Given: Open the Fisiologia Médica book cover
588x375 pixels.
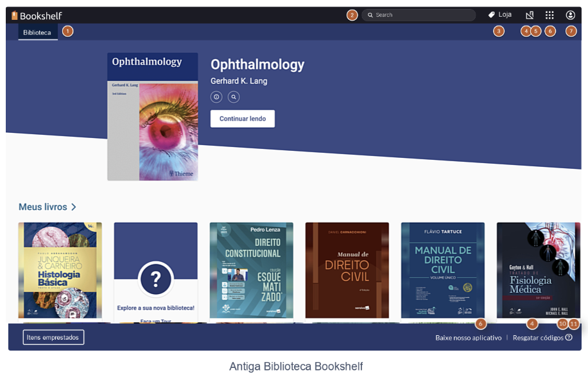Looking at the screenshot, I should pos(539,270).
